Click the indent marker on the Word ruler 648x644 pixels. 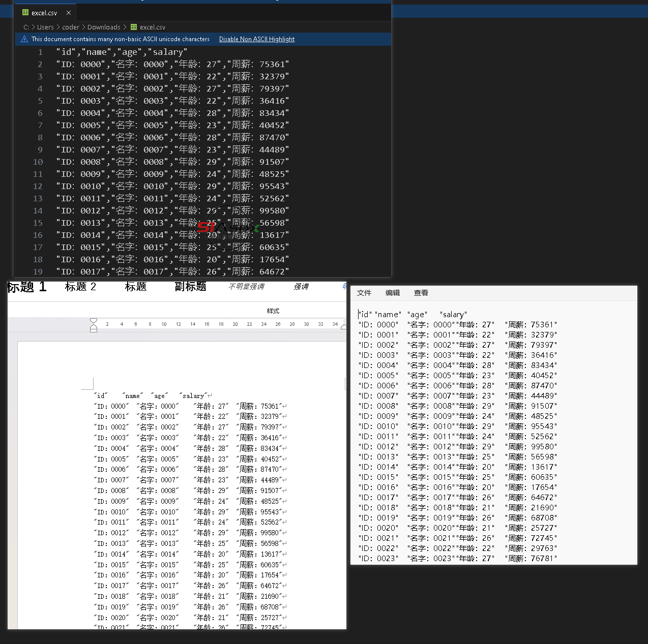(x=94, y=325)
